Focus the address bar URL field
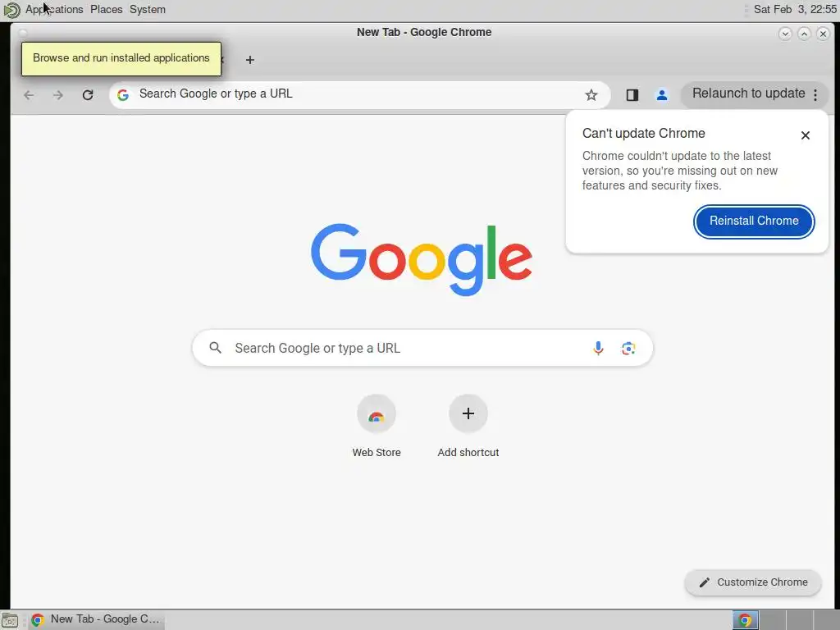Viewport: 840px width, 630px height. (x=359, y=94)
